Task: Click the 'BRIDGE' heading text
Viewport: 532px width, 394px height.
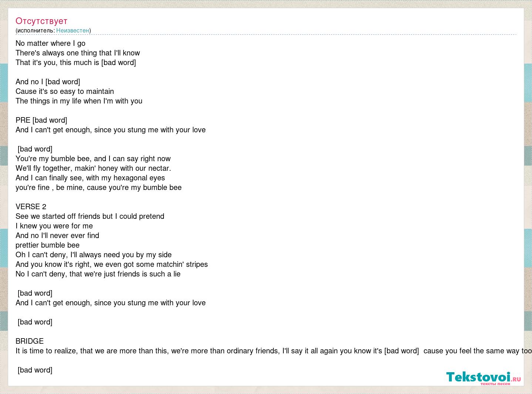Action: pos(30,341)
